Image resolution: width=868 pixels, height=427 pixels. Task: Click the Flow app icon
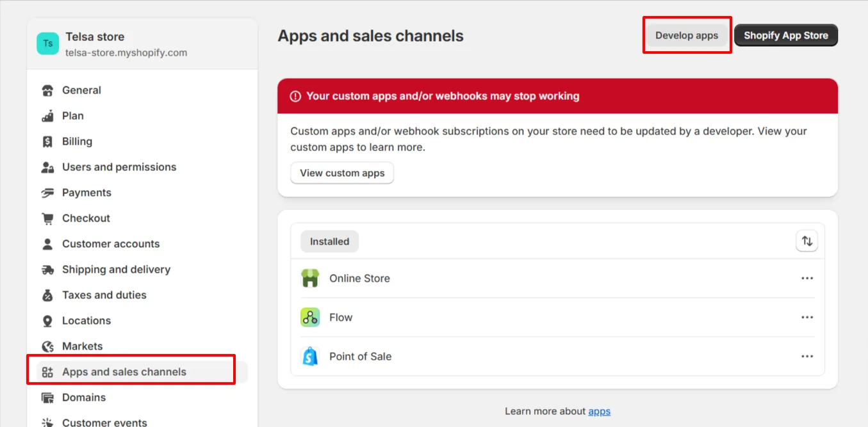pos(310,318)
